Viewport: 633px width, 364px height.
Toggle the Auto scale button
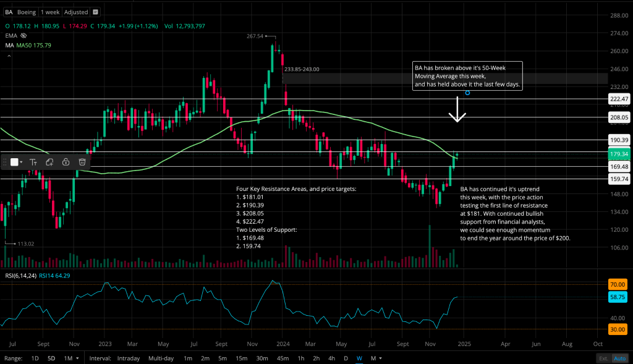tap(619, 358)
